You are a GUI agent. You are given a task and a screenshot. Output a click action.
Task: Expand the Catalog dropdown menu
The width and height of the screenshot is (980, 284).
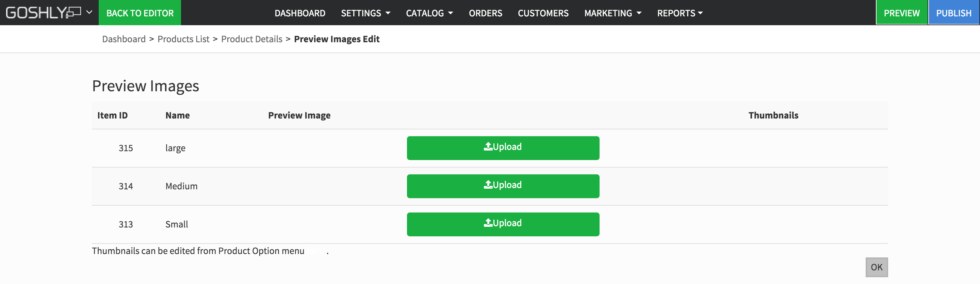(429, 13)
